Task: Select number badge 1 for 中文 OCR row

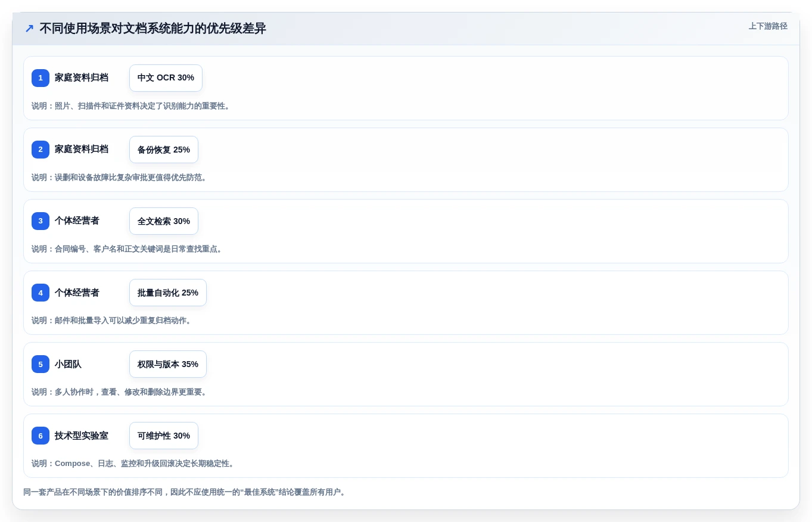Action: pos(41,78)
